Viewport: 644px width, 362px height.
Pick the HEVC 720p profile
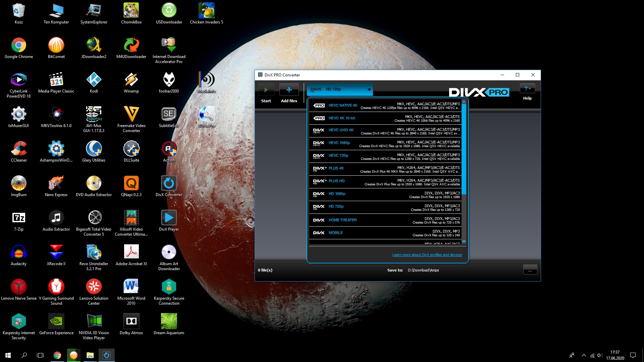coord(385,157)
